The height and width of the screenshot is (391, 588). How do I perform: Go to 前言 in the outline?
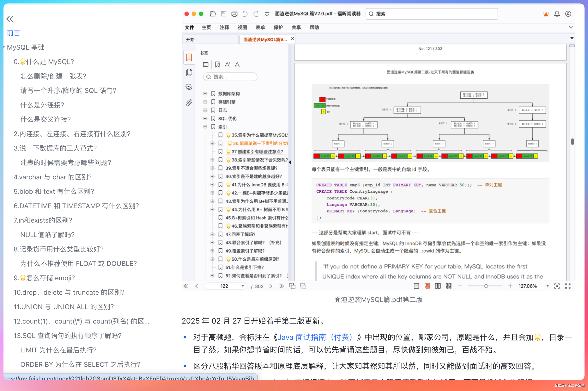14,33
